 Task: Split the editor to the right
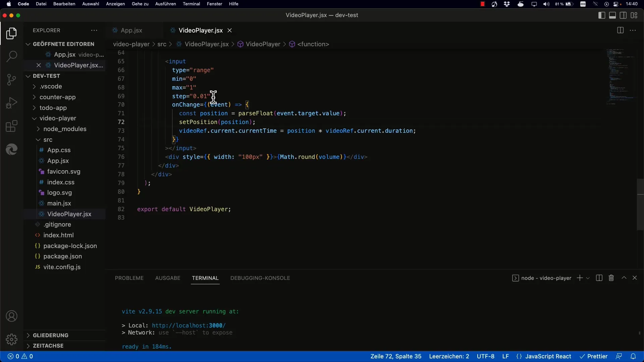620,30
